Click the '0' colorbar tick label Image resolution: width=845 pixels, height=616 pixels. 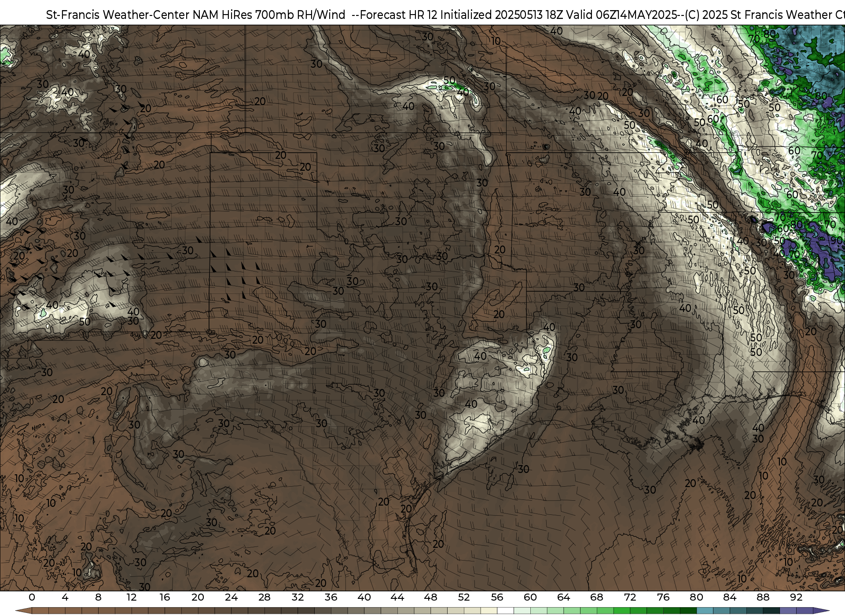tap(32, 597)
